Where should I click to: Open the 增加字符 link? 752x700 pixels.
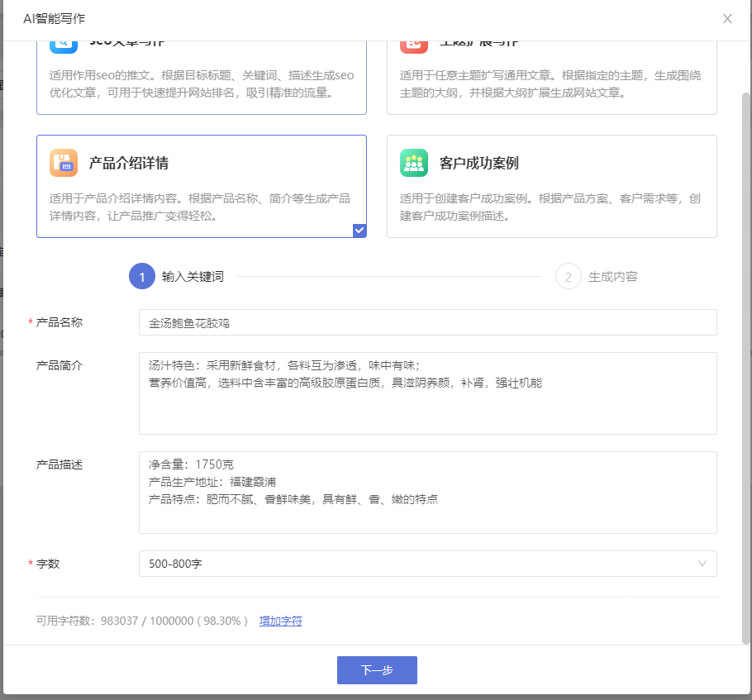[x=281, y=621]
